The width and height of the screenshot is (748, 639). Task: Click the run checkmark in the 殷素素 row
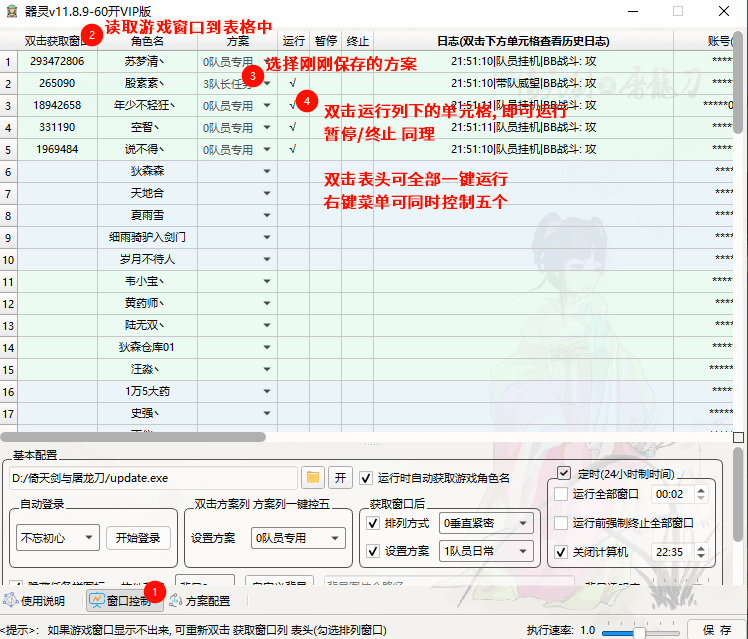click(293, 83)
